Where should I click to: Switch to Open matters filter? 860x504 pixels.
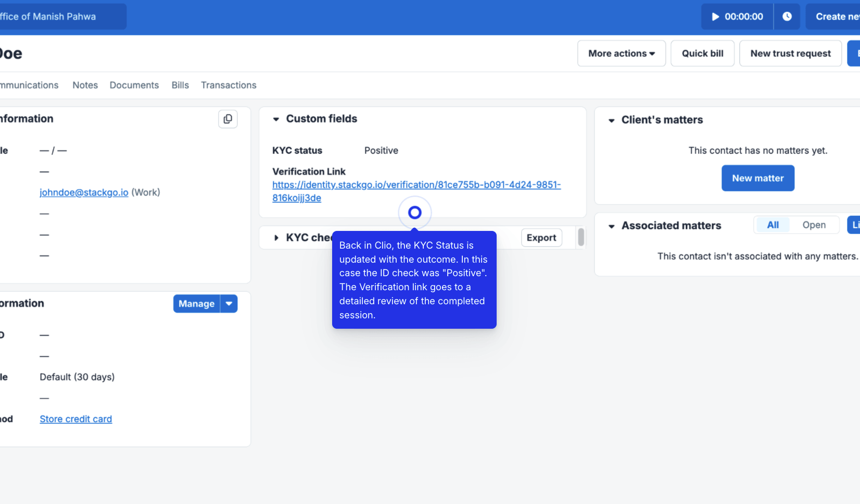pyautogui.click(x=814, y=225)
